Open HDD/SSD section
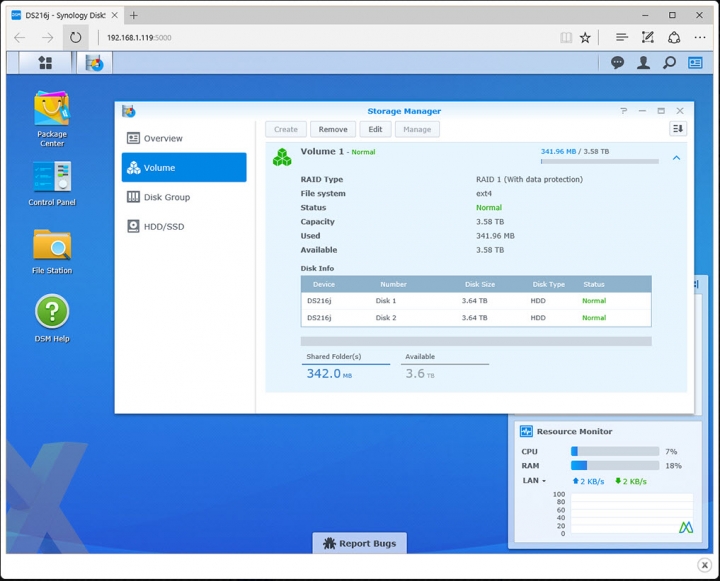 tap(184, 226)
